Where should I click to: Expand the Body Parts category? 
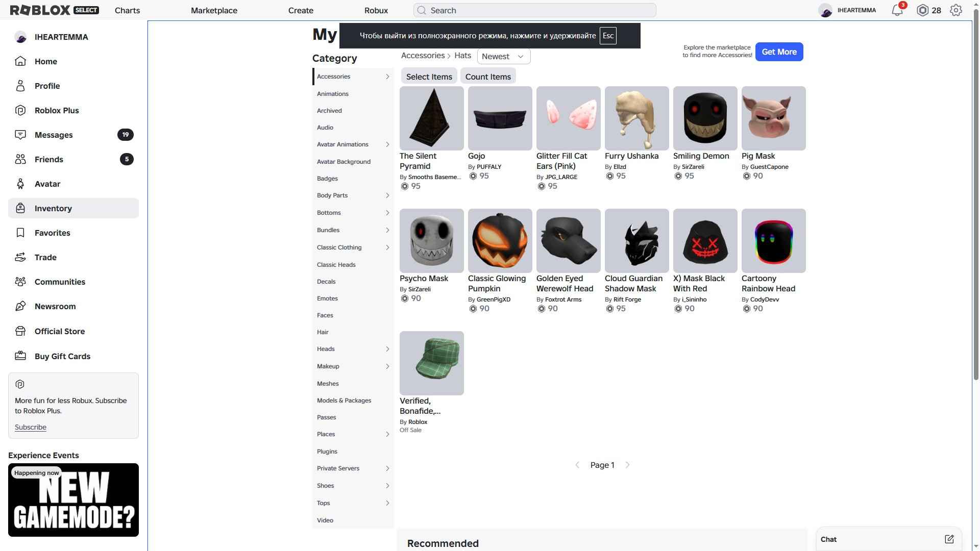tap(387, 195)
